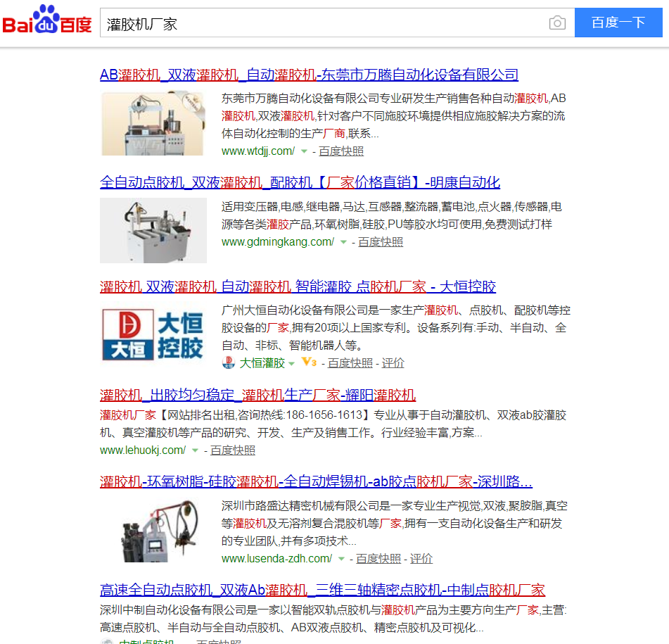The image size is (669, 644).
Task: Click the 大恒控胶 logo thumbnail
Action: [153, 334]
